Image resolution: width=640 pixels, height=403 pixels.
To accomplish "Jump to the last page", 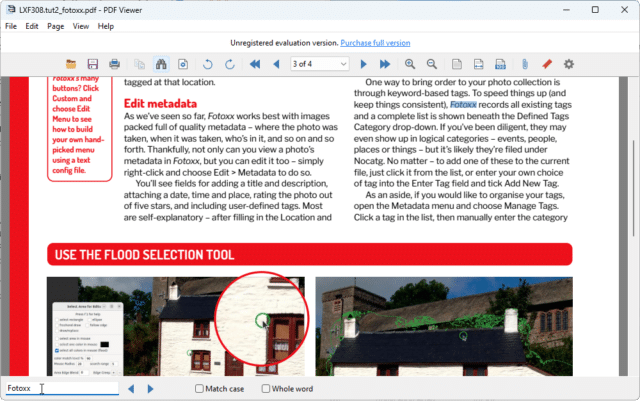I will point(384,64).
